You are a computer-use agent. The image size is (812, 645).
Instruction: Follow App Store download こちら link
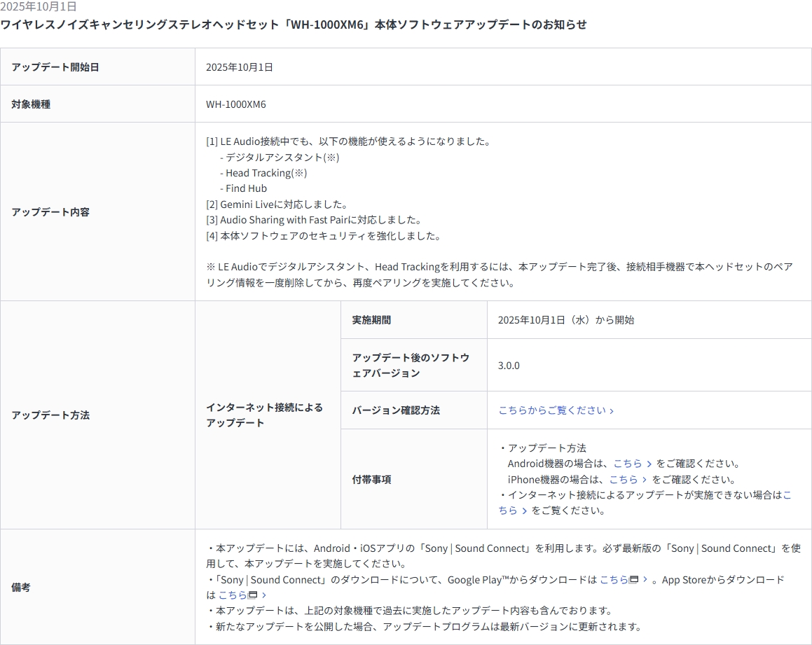pyautogui.click(x=233, y=595)
